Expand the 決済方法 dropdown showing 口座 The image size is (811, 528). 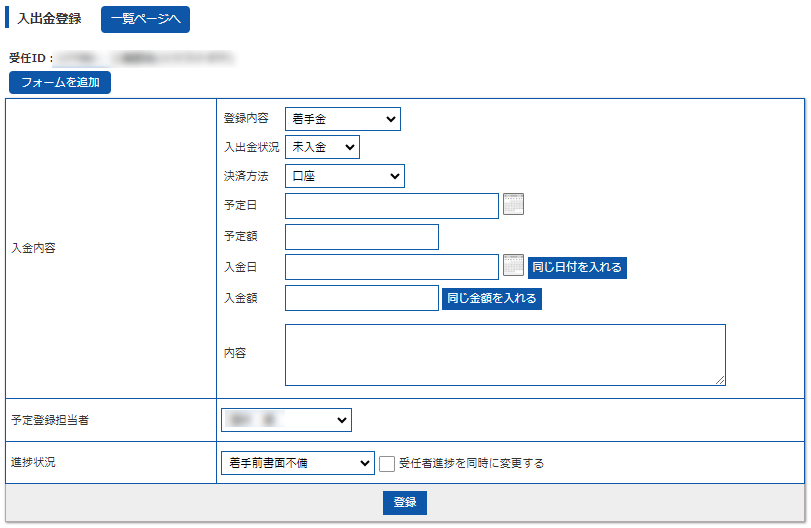coord(344,177)
